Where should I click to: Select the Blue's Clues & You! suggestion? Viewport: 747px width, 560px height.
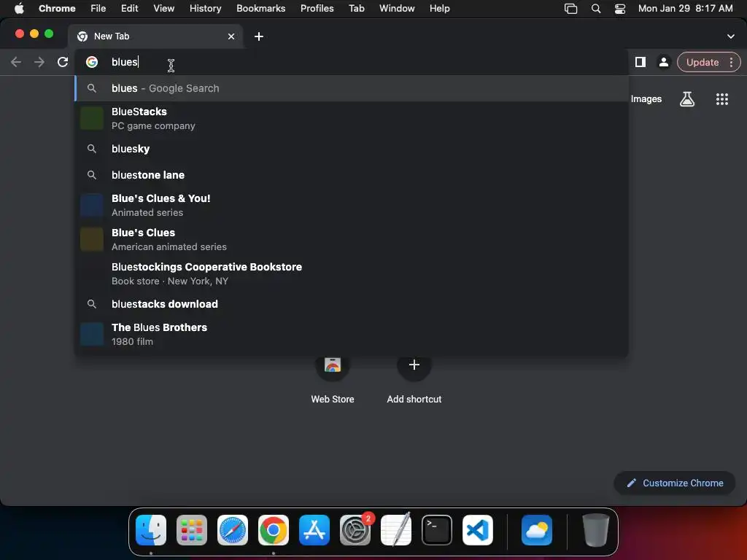[x=352, y=205]
